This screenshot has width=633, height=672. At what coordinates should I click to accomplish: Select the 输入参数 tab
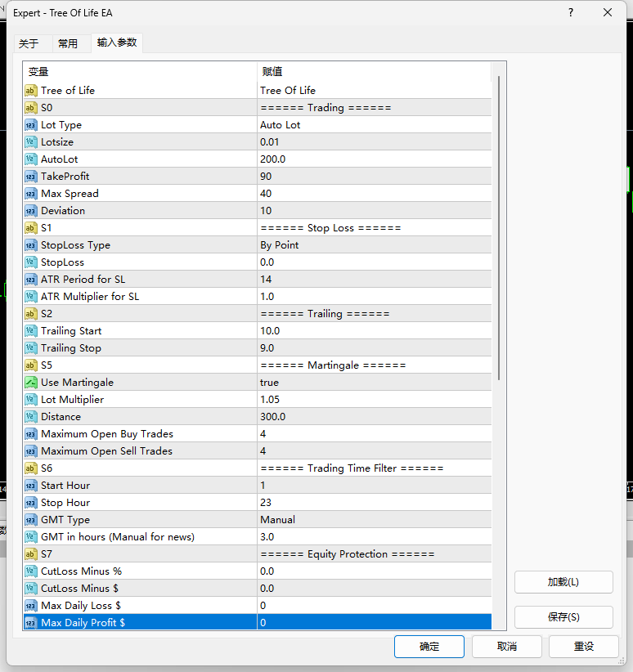[117, 43]
